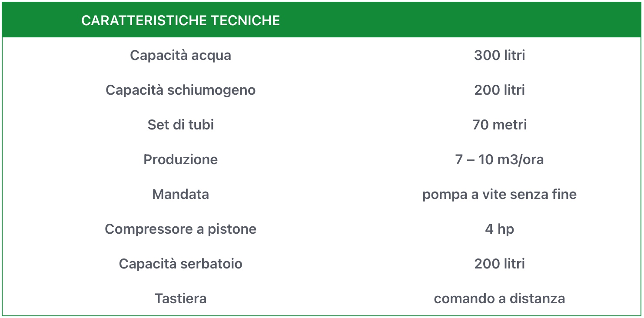Click pompa a vite senza fine text
The image size is (644, 318).
point(499,194)
